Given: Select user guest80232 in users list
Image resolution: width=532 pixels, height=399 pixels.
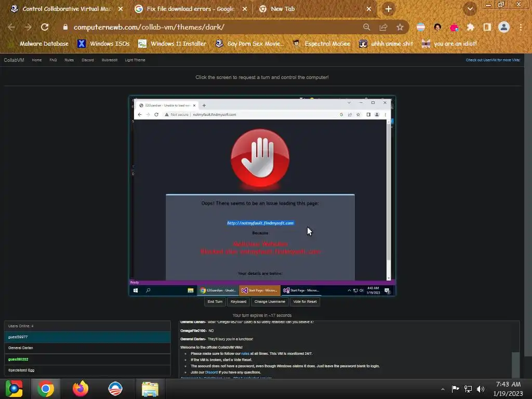Looking at the screenshot, I should point(87,360).
